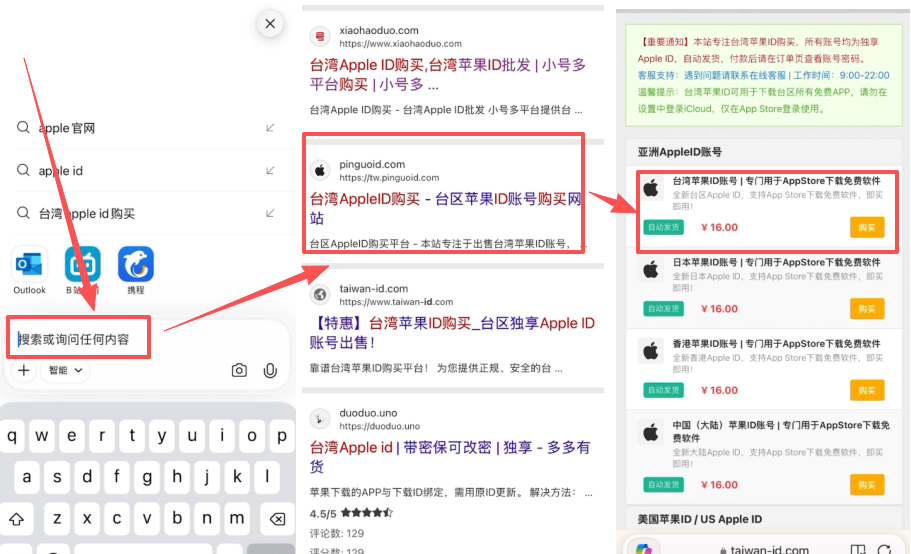
Task: Click the '亚洲AppleID账号' section heading
Action: (680, 152)
